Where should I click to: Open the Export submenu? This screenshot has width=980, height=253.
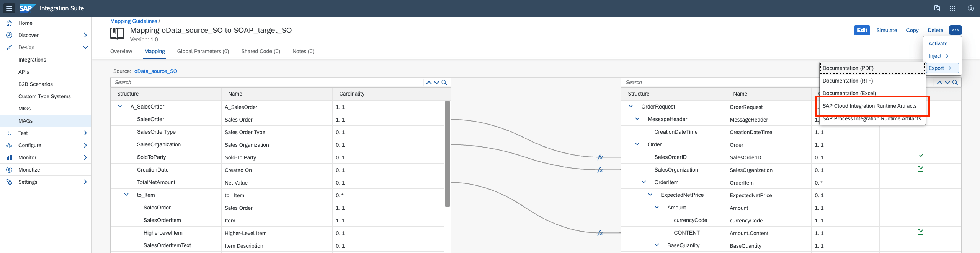(942, 68)
